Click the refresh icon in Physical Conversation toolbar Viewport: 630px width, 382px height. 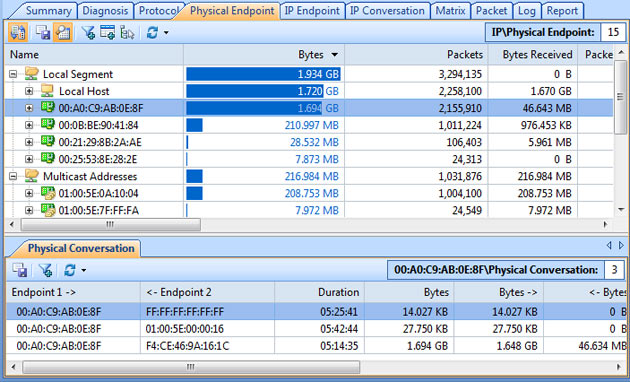[70, 270]
